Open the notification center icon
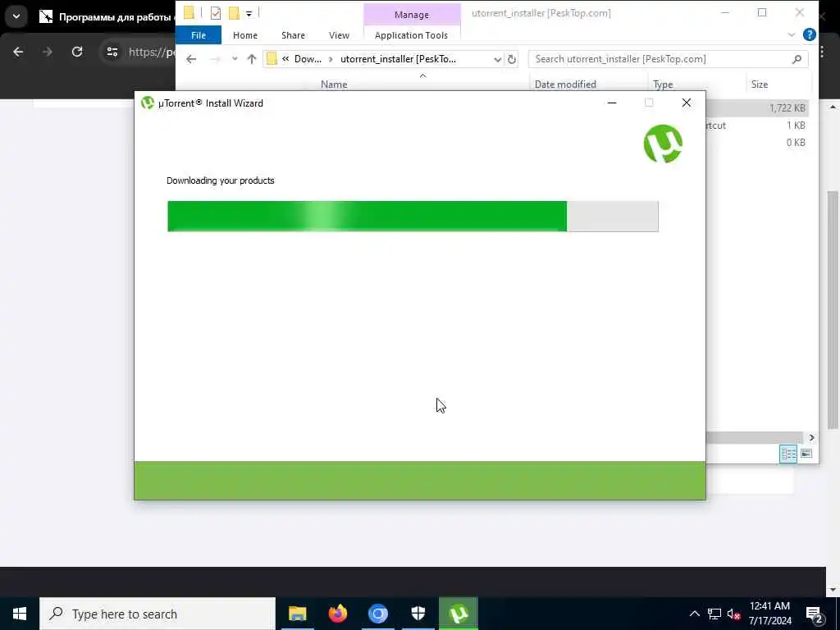 pos(815,614)
